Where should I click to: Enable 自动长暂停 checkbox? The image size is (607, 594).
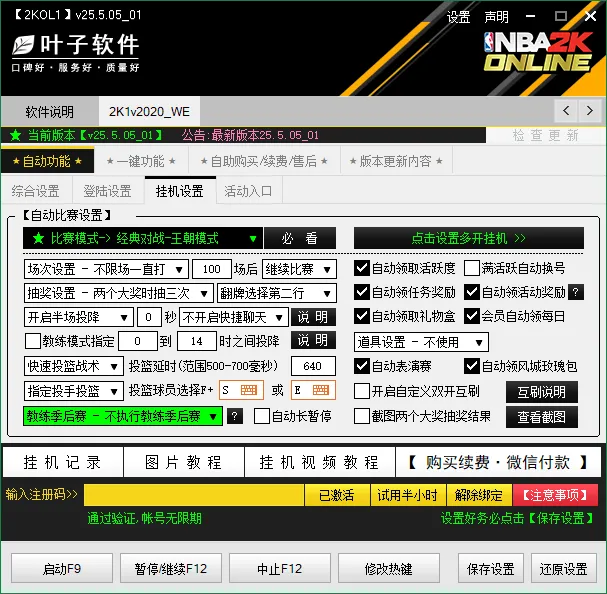point(262,416)
